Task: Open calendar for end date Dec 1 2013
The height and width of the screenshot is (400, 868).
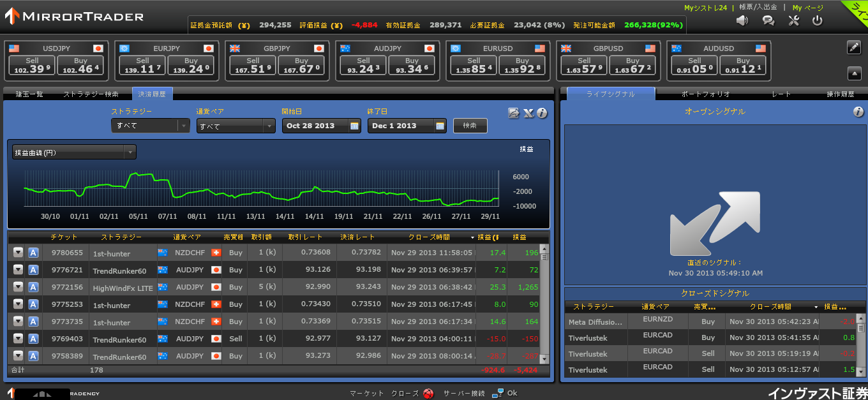Action: pos(440,126)
